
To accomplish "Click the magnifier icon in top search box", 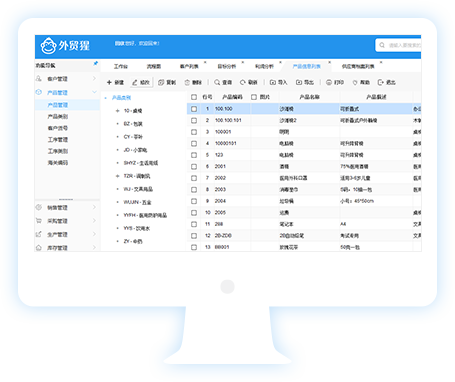I will [x=382, y=45].
